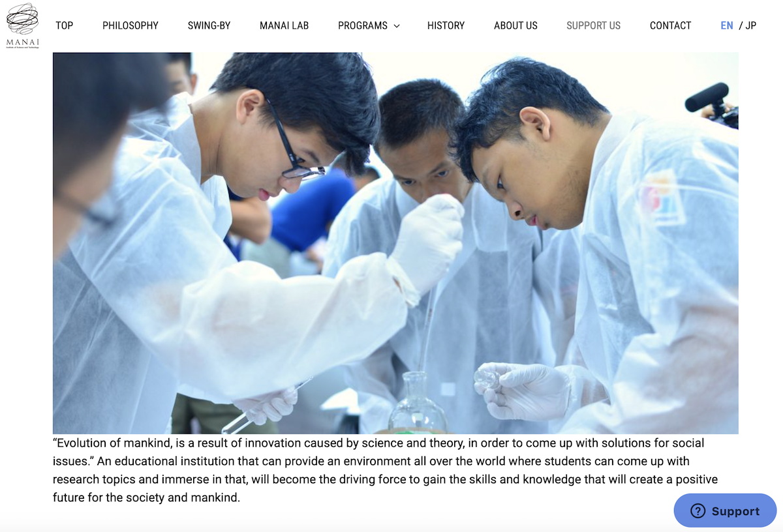783x532 pixels.
Task: Click the question mark Support icon
Action: click(x=698, y=511)
